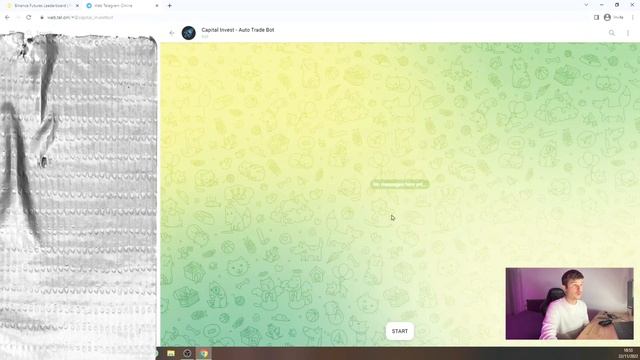Go forward one page in the browser
The width and height of the screenshot is (640, 360).
(18, 18)
